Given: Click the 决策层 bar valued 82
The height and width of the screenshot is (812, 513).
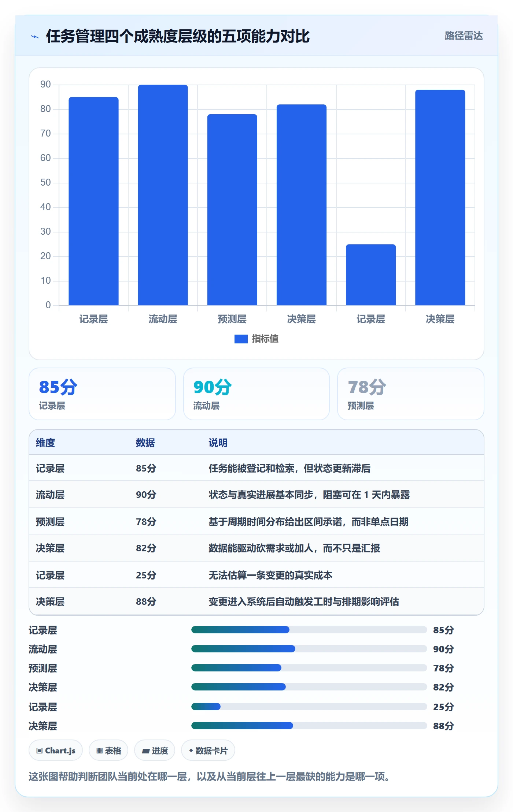Looking at the screenshot, I should tap(301, 205).
